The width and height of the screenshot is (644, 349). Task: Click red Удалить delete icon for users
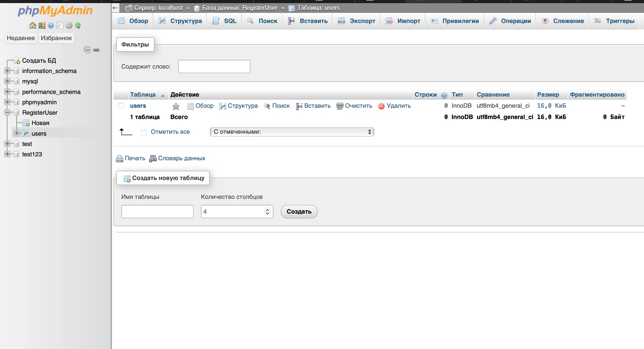coord(381,106)
